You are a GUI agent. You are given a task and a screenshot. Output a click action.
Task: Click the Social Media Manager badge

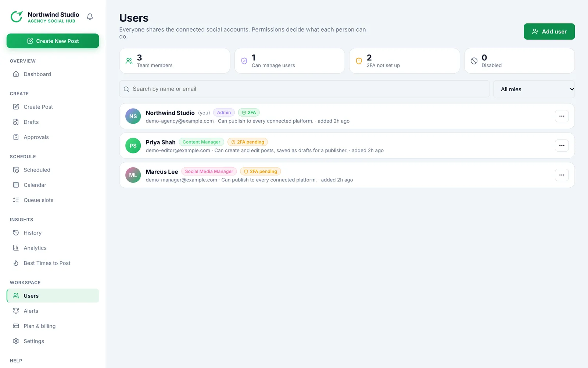coord(209,171)
